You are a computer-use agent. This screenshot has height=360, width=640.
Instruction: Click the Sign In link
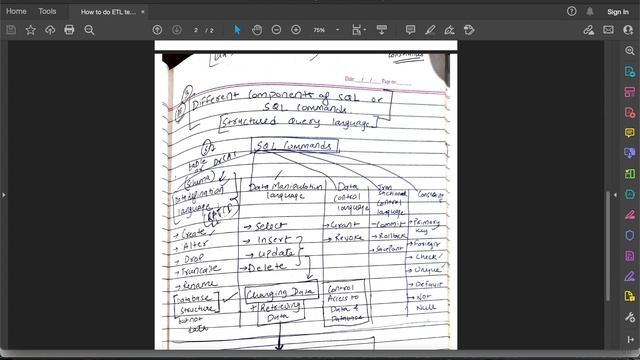(618, 12)
